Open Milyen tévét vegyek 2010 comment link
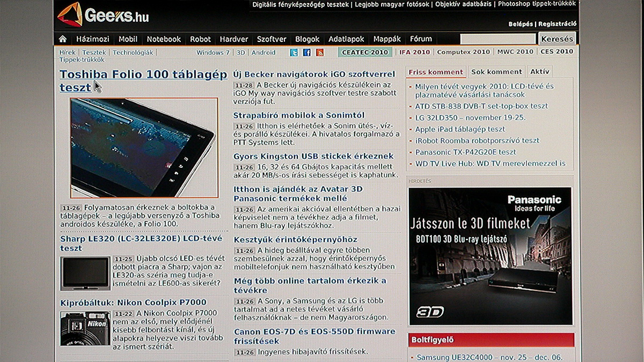Viewport: 644px width, 362px height. pos(485,90)
